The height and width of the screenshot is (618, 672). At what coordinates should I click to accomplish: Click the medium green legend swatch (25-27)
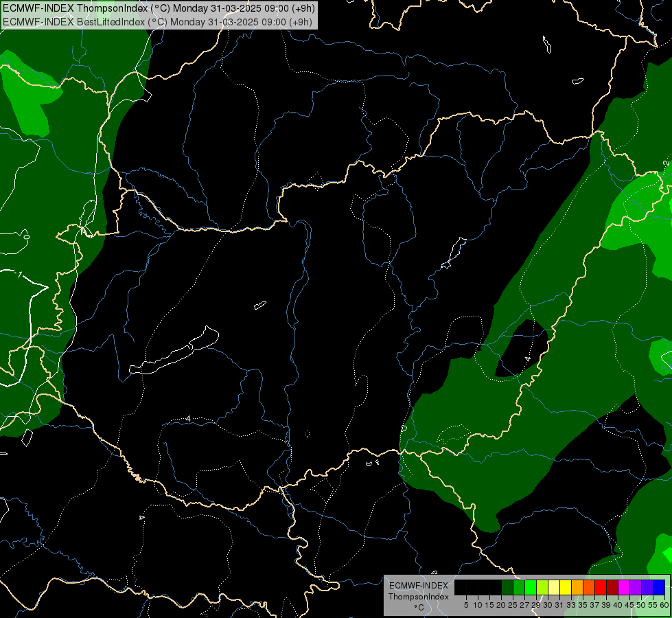(519, 587)
